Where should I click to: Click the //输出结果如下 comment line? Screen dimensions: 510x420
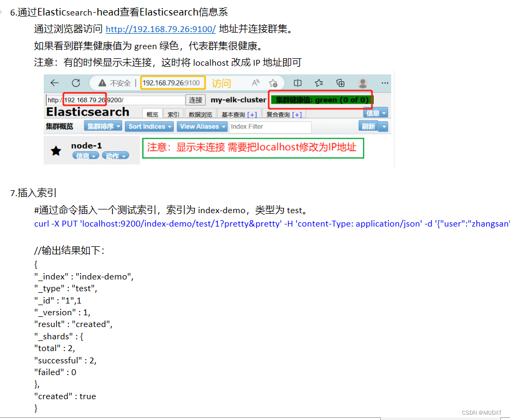[x=69, y=251]
